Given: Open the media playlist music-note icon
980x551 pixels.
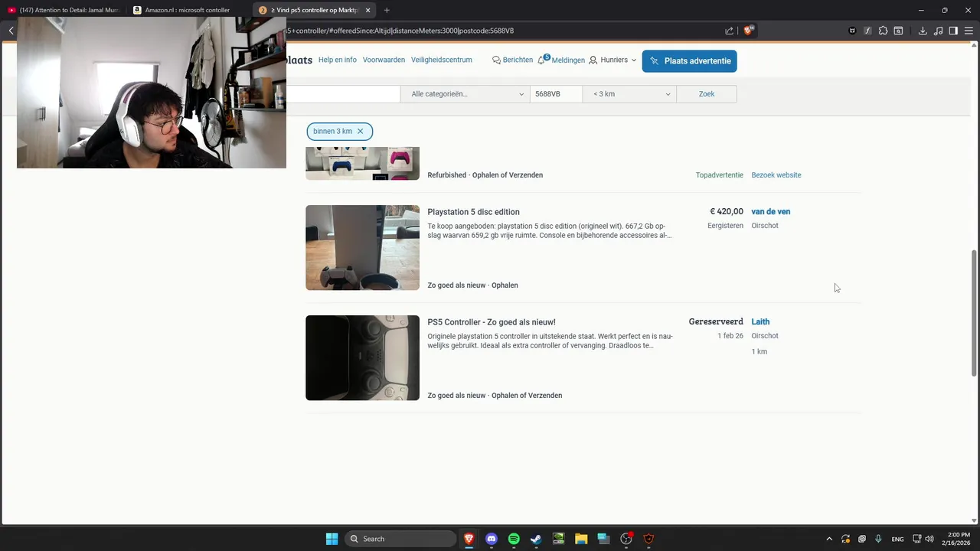Looking at the screenshot, I should [x=938, y=31].
